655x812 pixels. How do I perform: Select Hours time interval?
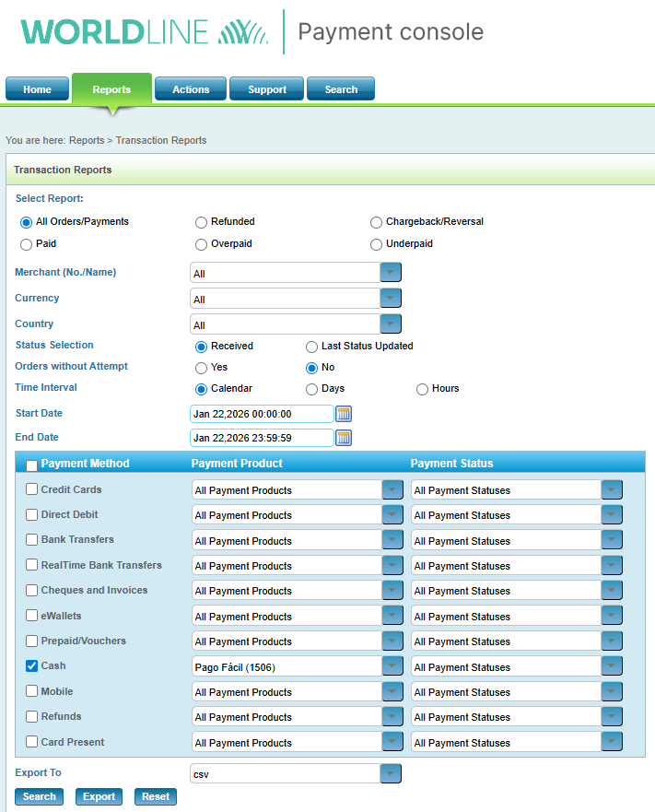pyautogui.click(x=423, y=389)
